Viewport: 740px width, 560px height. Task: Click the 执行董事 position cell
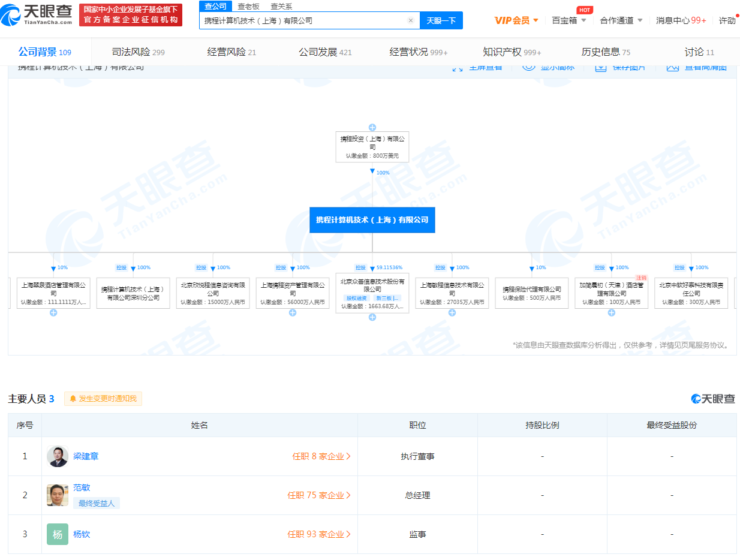[x=417, y=456]
